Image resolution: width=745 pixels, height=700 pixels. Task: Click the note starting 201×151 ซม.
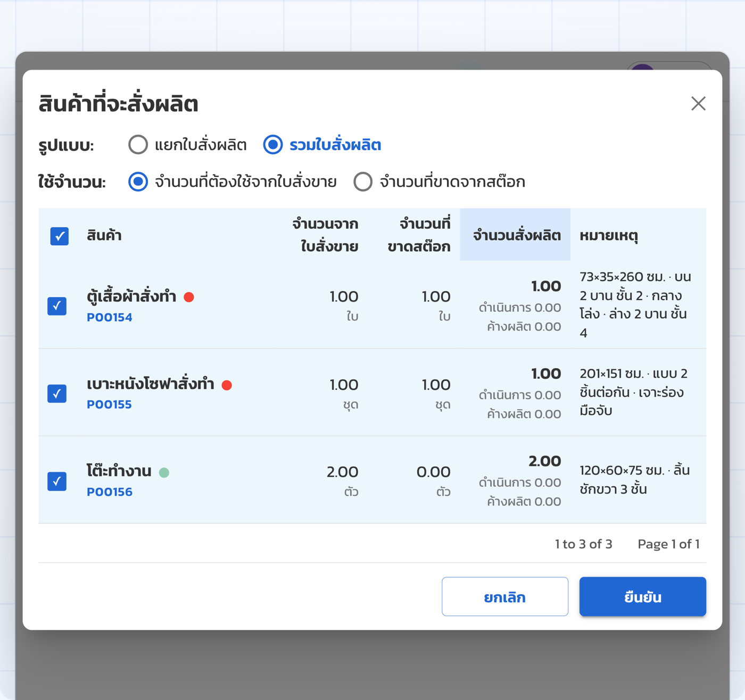pos(634,393)
